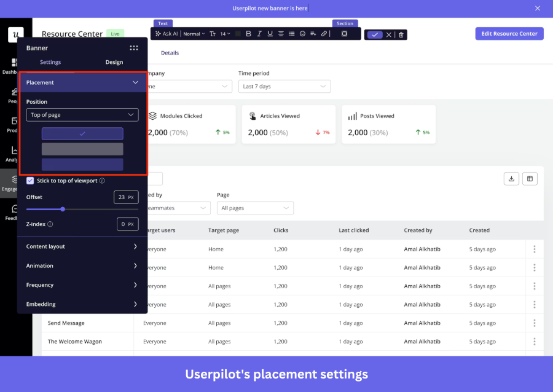The width and height of the screenshot is (553, 392).
Task: Toggle bold formatting in text toolbar
Action: coord(248,34)
